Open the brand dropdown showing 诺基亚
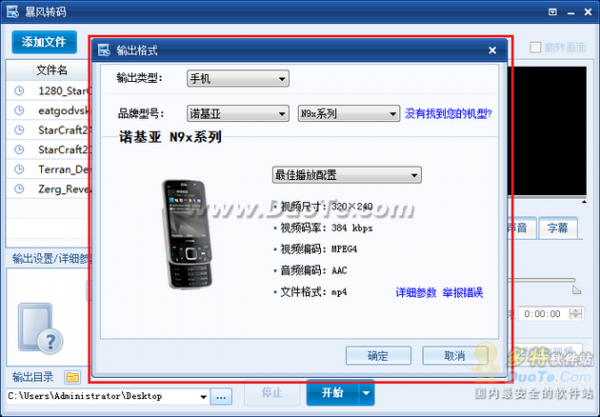Image resolution: width=600 pixels, height=417 pixels. click(x=238, y=114)
